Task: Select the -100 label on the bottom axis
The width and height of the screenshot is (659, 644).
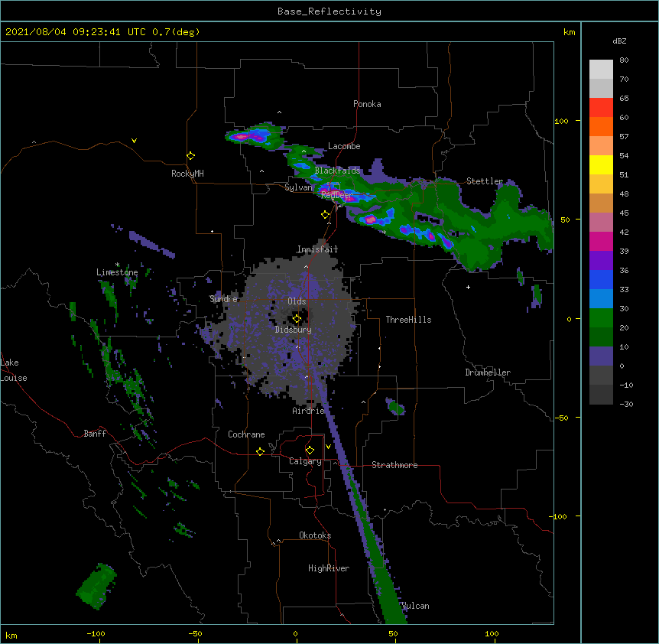Action: pyautogui.click(x=96, y=633)
